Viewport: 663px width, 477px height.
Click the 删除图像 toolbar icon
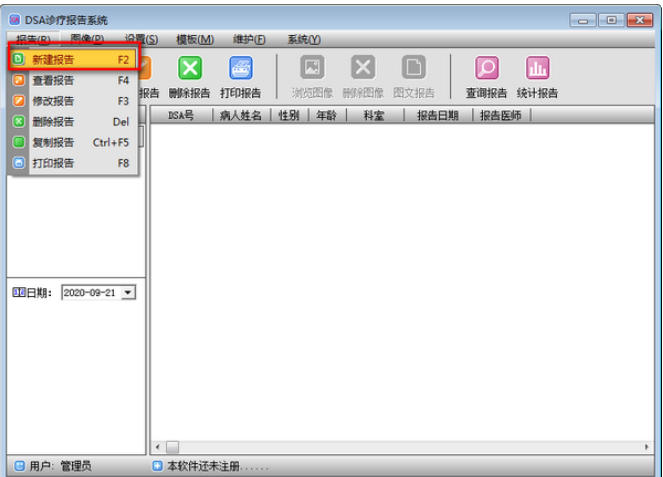(x=363, y=67)
